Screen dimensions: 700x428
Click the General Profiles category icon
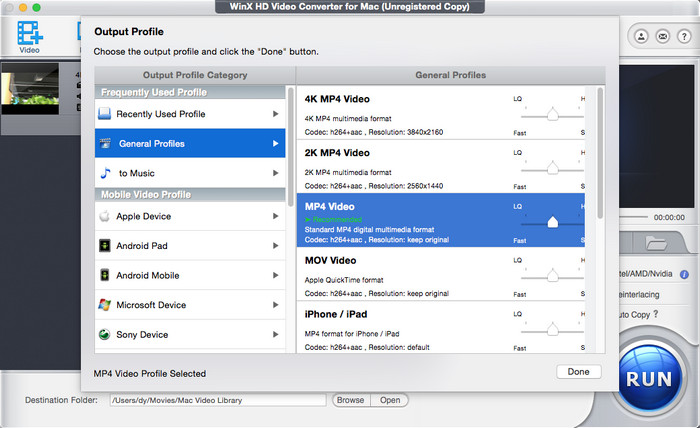(105, 143)
